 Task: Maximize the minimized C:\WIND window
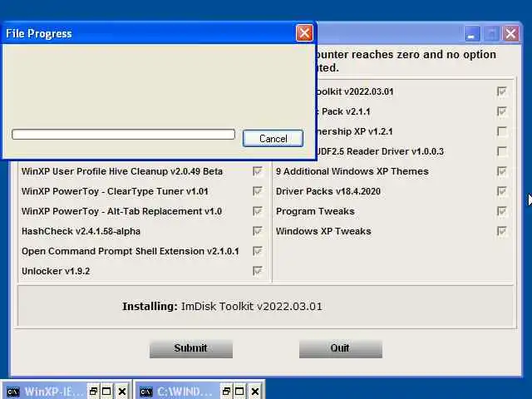coord(239,392)
